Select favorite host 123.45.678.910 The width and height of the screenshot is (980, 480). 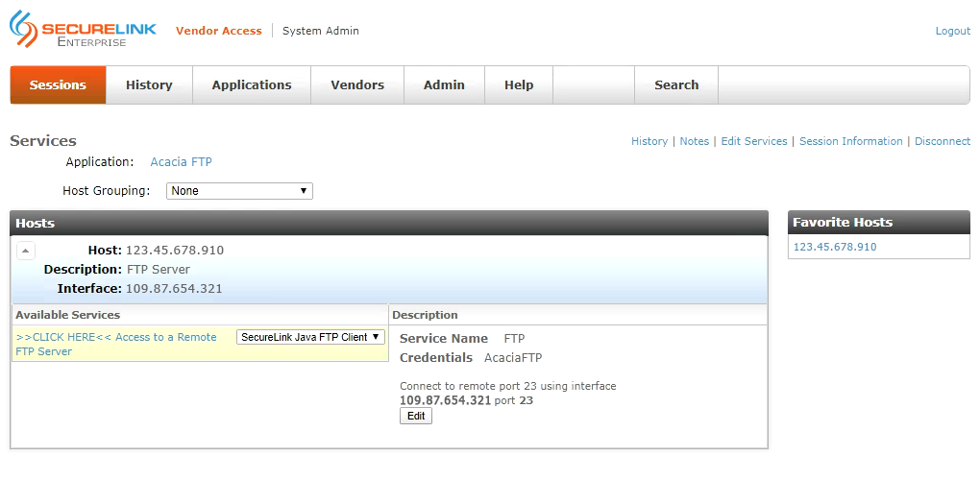(834, 247)
